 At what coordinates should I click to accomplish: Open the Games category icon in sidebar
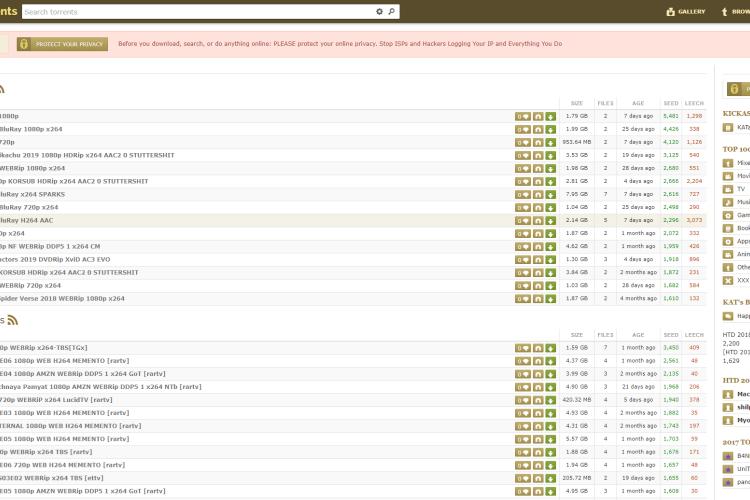pyautogui.click(x=728, y=215)
